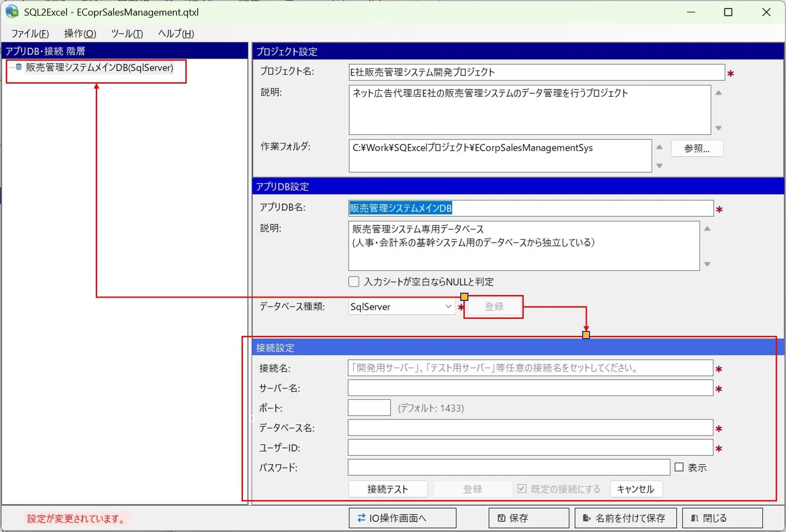Click the 参照... browse button
Image resolution: width=786 pixels, height=532 pixels.
coord(697,148)
